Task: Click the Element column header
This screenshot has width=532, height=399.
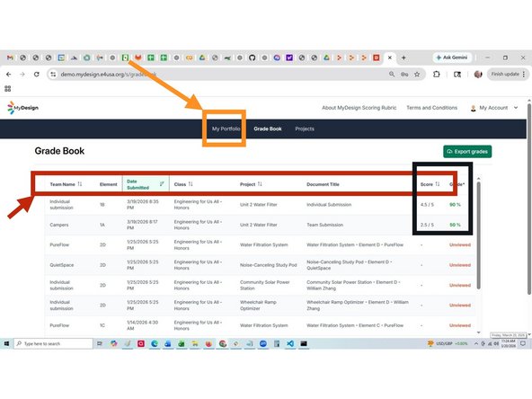Action: (x=108, y=184)
